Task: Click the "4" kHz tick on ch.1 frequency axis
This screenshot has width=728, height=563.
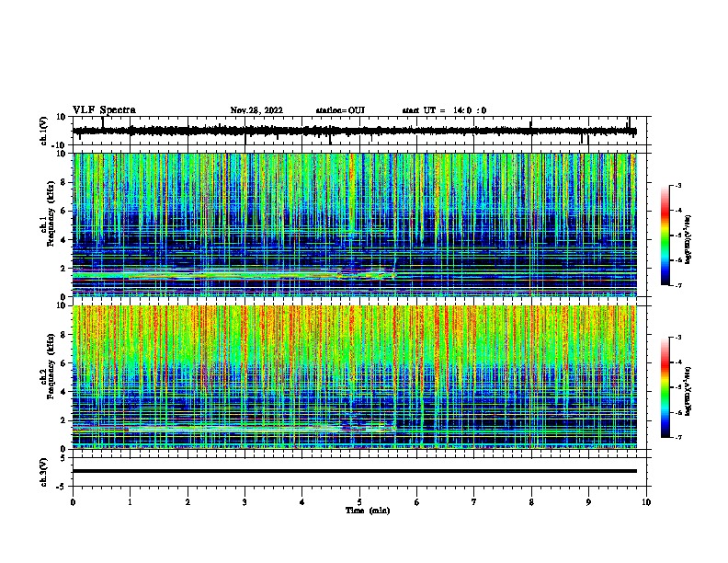Action: (x=63, y=240)
